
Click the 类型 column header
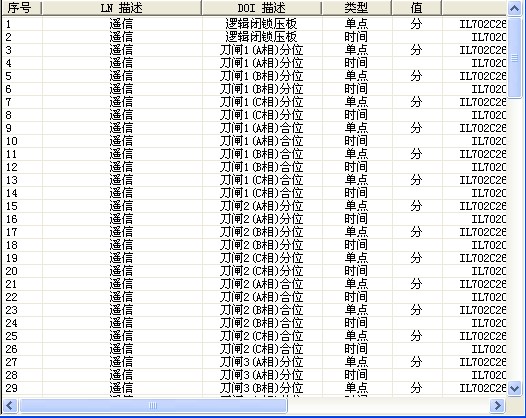(357, 8)
